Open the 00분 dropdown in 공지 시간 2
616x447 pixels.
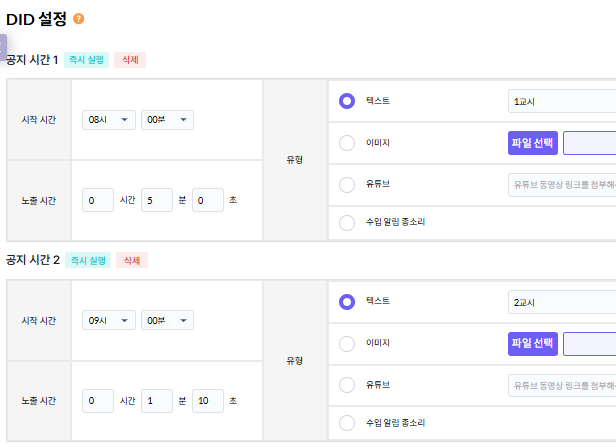coord(167,320)
